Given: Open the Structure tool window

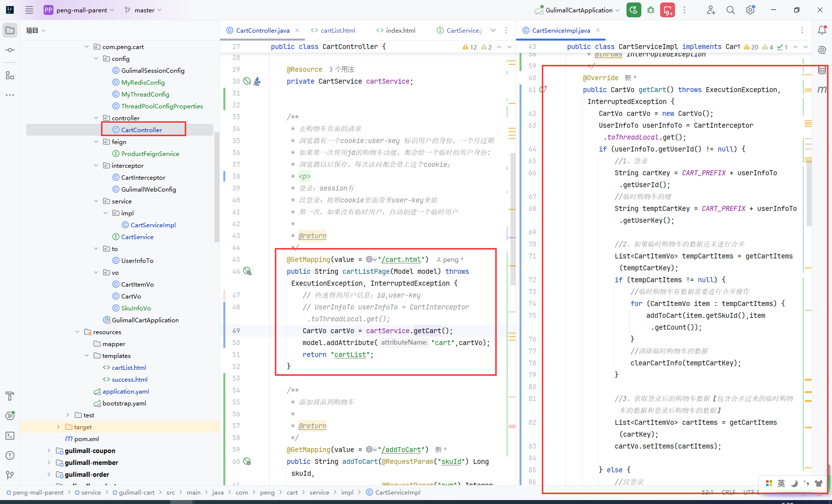Looking at the screenshot, I should pos(10,75).
